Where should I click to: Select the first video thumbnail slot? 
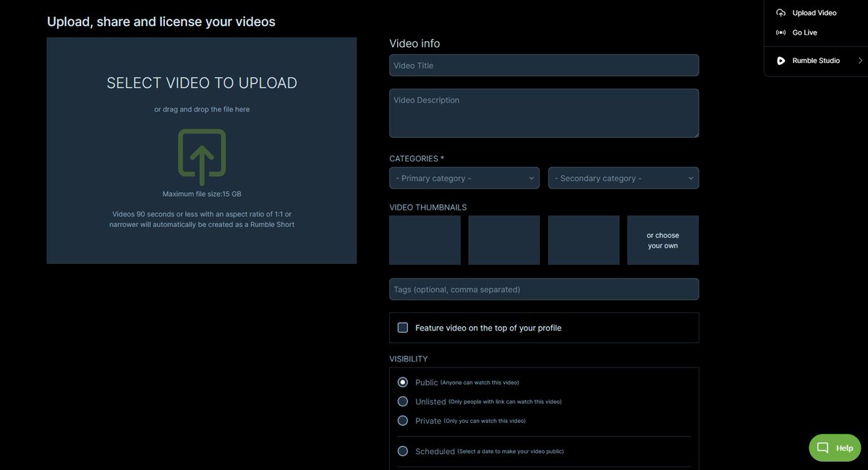[x=425, y=240]
